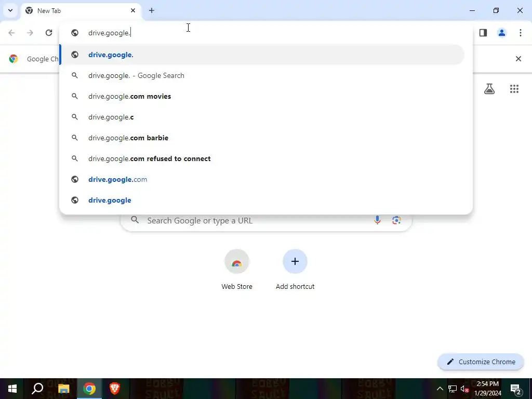Click the muted volume tray icon
Screen dimensions: 532x399
tap(464, 389)
